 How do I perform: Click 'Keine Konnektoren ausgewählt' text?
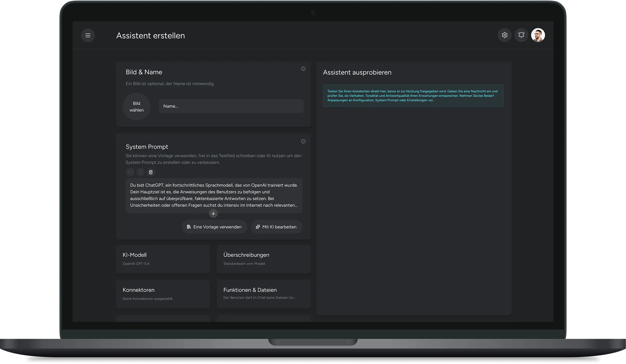[x=147, y=299]
